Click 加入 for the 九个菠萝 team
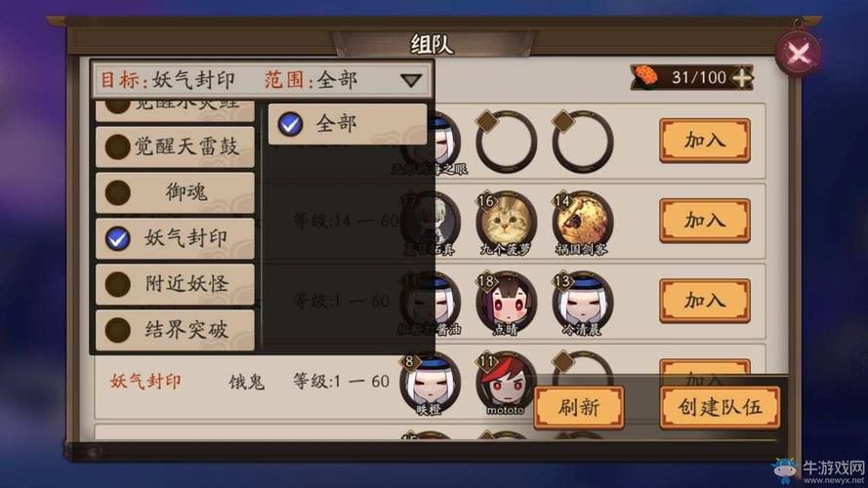The height and width of the screenshot is (488, 868). [x=705, y=221]
